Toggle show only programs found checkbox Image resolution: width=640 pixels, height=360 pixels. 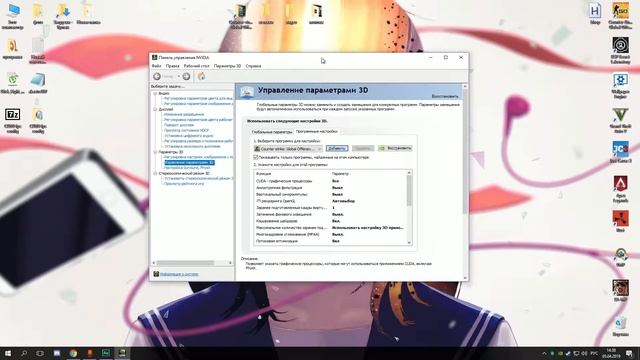click(x=256, y=157)
